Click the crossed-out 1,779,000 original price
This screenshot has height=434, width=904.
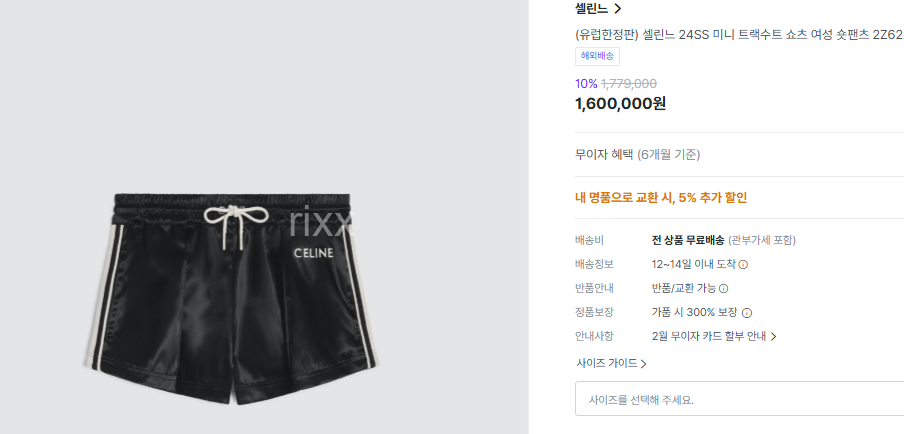pyautogui.click(x=629, y=84)
